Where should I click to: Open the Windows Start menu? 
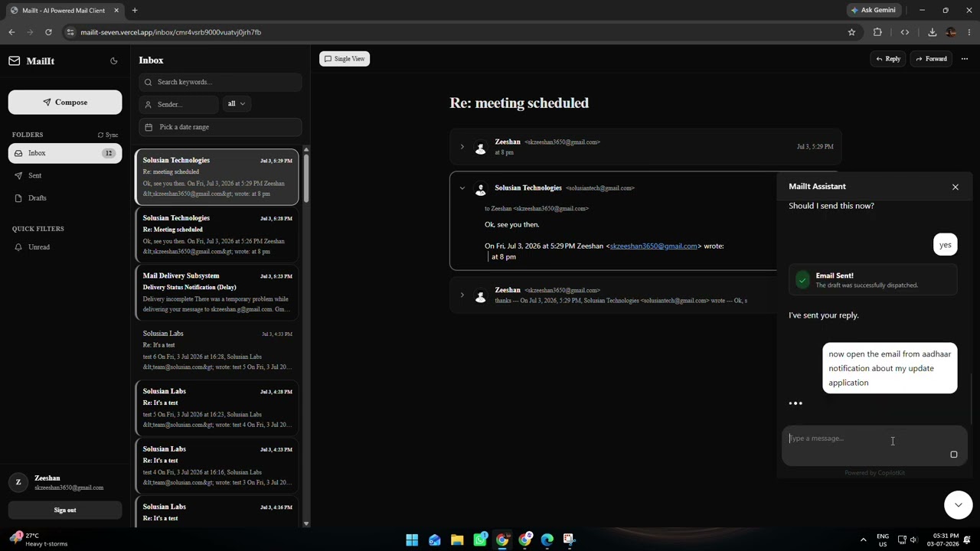pyautogui.click(x=412, y=540)
